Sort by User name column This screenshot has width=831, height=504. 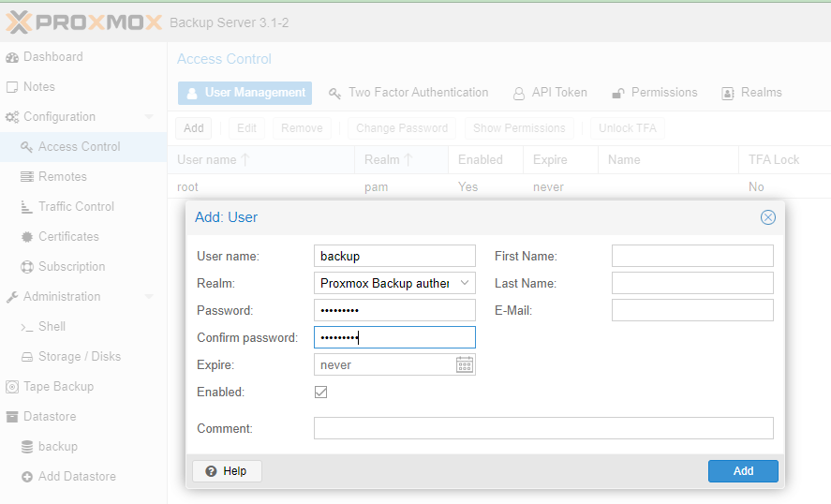pos(260,159)
